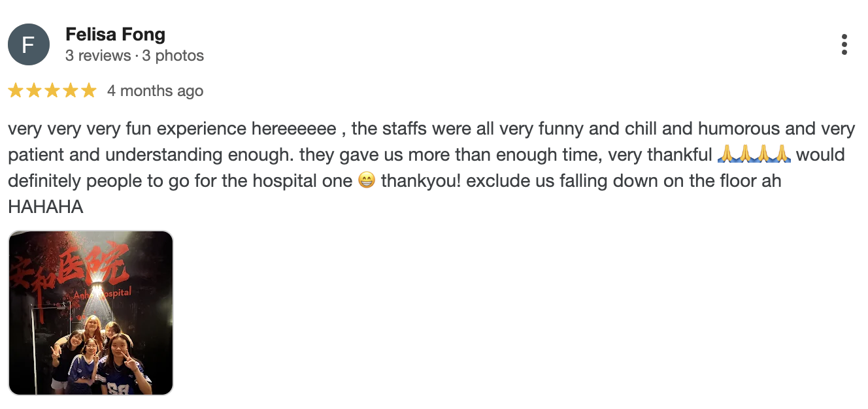
Task: Click the red Chinese characters in the photo
Action: pyautogui.click(x=72, y=268)
